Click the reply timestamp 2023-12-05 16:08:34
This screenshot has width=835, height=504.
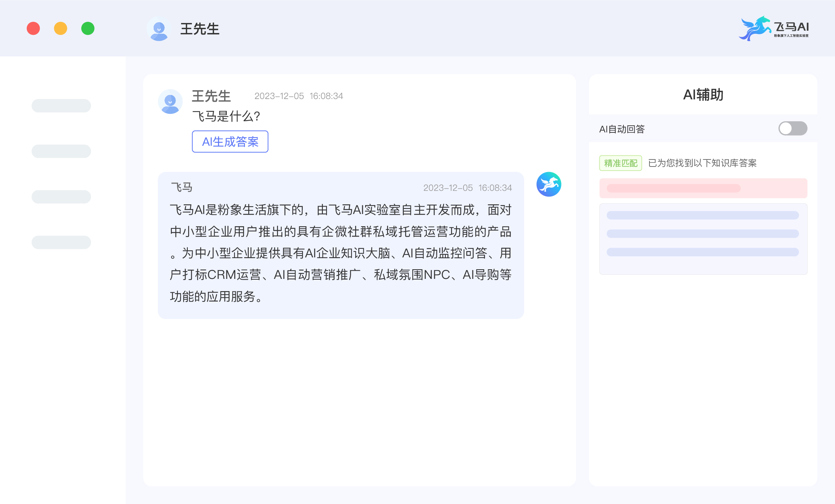pyautogui.click(x=468, y=188)
